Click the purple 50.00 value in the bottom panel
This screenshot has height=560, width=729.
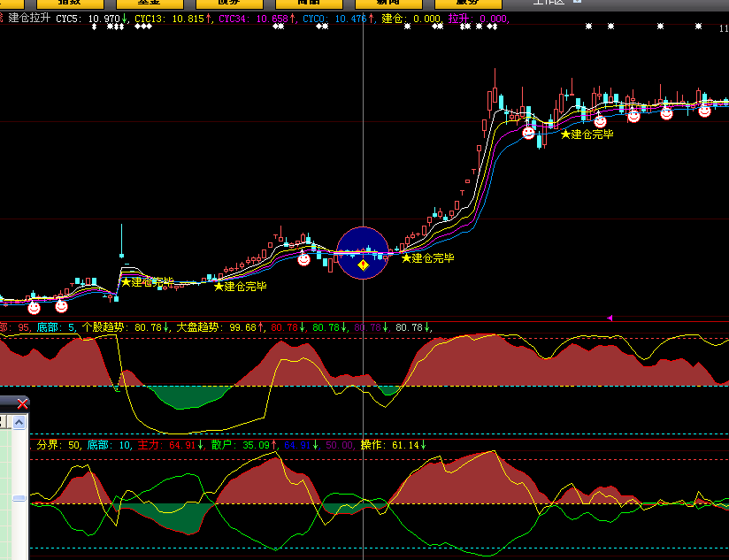[x=340, y=445]
